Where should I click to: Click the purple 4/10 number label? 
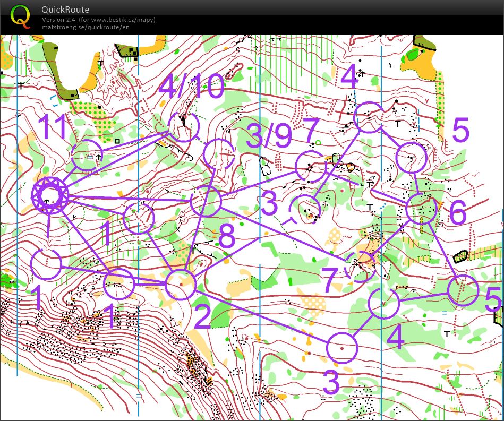coord(191,87)
